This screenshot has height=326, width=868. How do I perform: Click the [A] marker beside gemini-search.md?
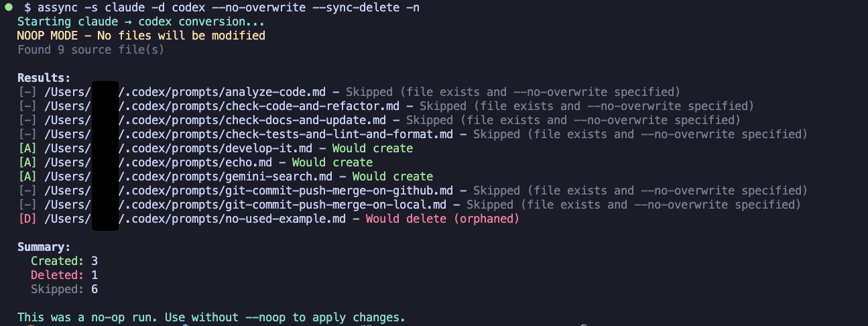(x=27, y=176)
